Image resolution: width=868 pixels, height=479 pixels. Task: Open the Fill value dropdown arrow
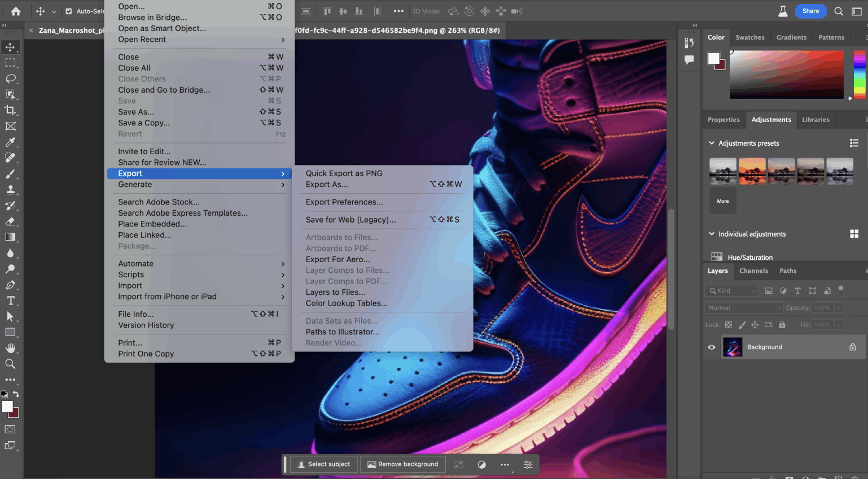(x=839, y=325)
